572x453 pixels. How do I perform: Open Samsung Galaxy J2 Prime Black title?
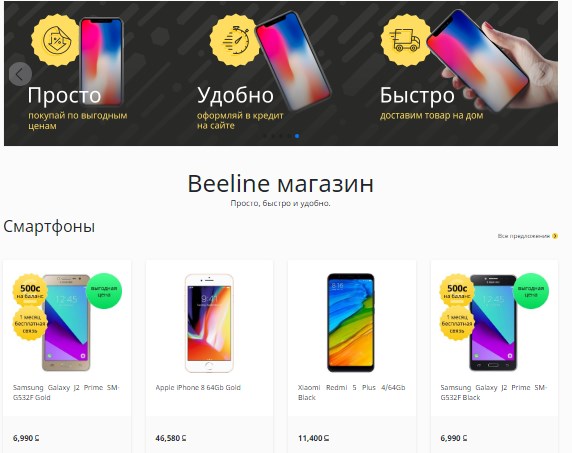tap(494, 392)
